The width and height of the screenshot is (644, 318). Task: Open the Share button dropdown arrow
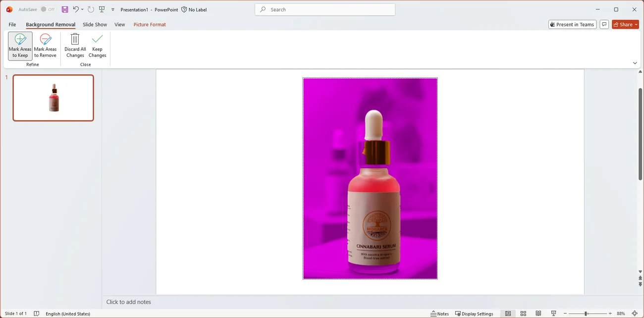(636, 24)
